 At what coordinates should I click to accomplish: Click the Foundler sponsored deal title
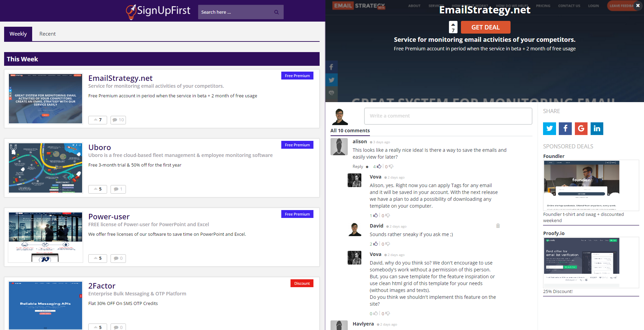point(554,156)
